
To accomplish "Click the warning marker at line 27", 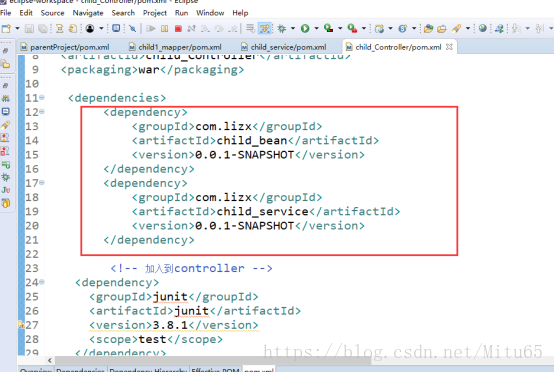I will [x=21, y=324].
